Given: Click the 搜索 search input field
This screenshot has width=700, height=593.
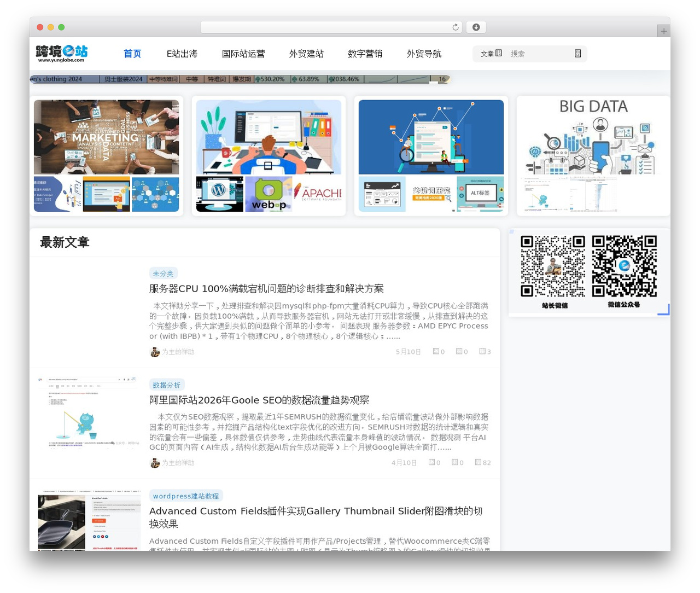Looking at the screenshot, I should [x=539, y=54].
